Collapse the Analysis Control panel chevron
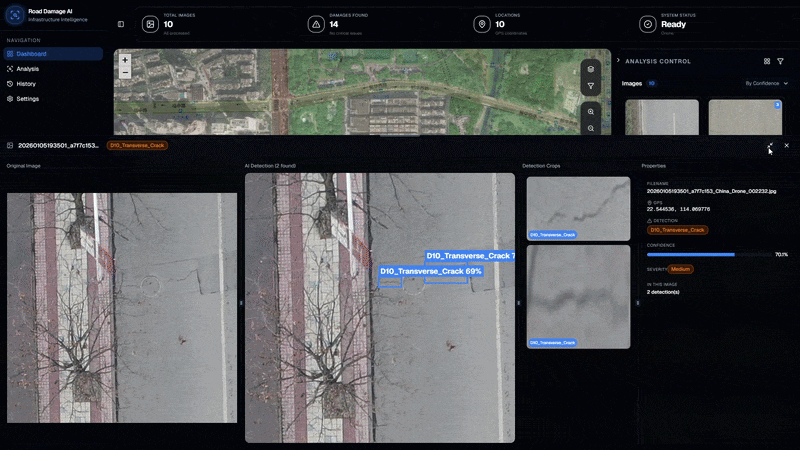Image resolution: width=800 pixels, height=450 pixels. 618,60
